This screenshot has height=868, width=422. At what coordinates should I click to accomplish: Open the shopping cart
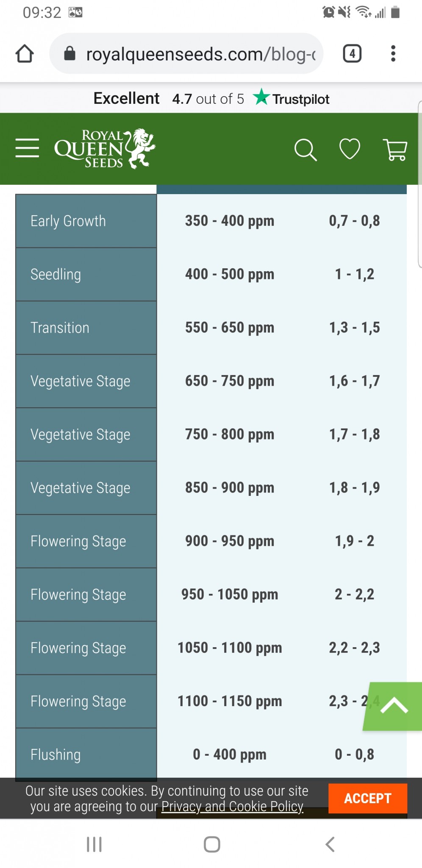coord(395,150)
